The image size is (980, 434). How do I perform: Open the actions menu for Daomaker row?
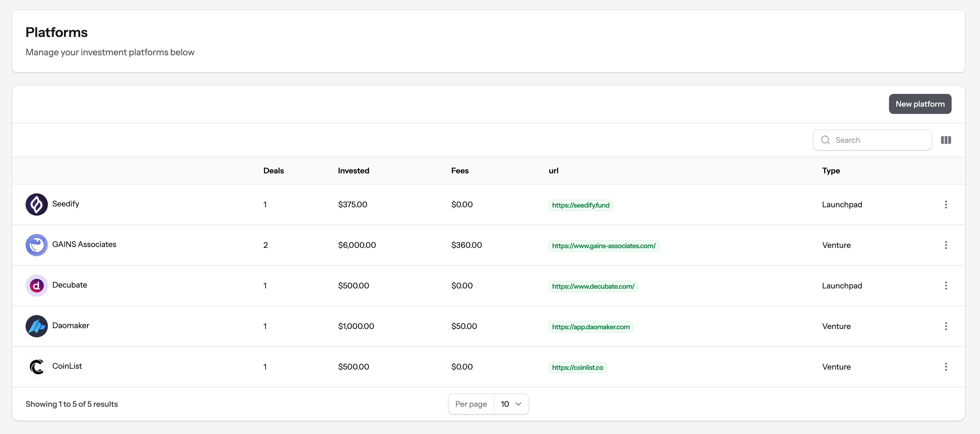click(x=946, y=326)
